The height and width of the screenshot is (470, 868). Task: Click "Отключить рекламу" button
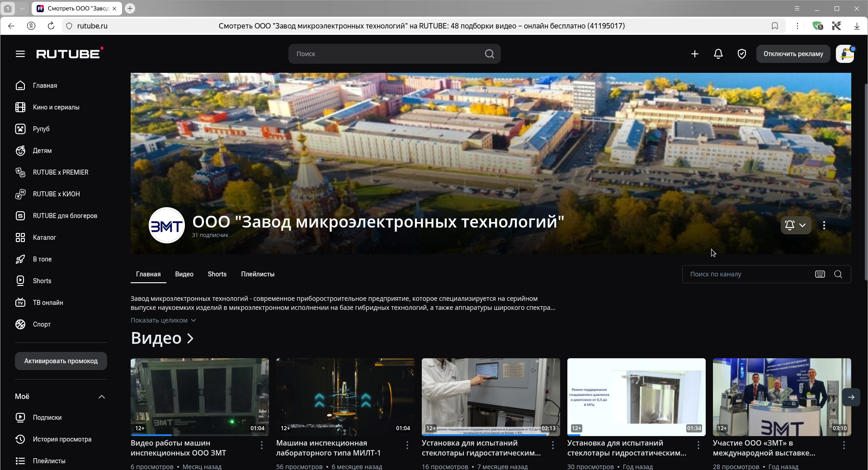click(x=793, y=54)
